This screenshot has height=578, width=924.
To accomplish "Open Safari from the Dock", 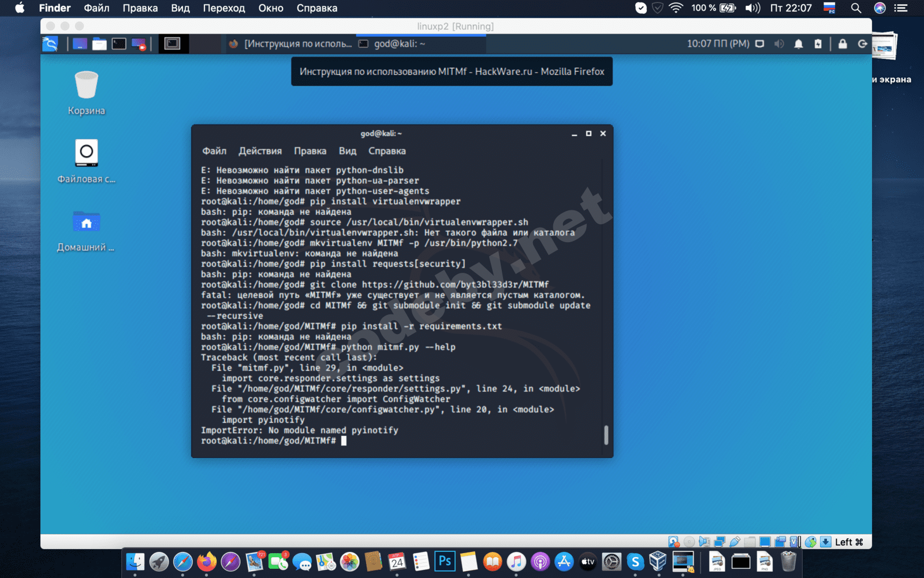I will click(182, 561).
